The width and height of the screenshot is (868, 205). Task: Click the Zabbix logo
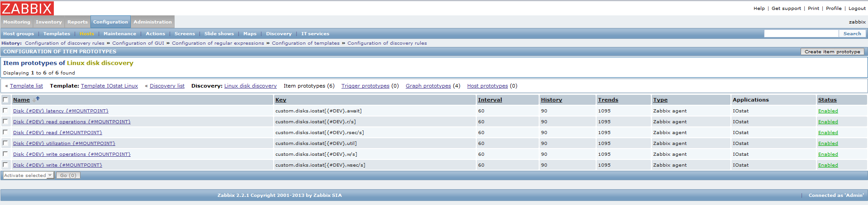click(x=27, y=8)
